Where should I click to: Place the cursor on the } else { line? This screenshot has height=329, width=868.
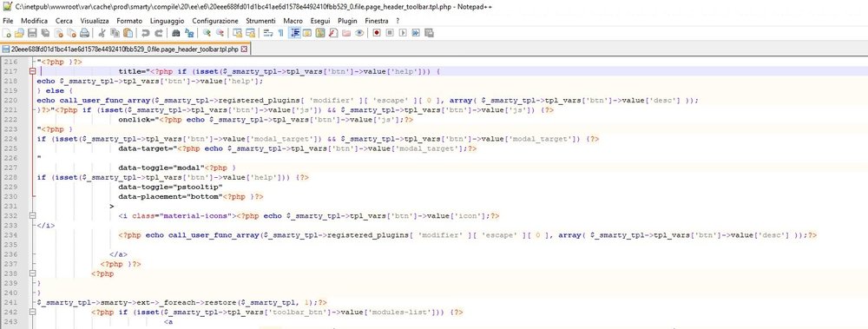click(56, 90)
